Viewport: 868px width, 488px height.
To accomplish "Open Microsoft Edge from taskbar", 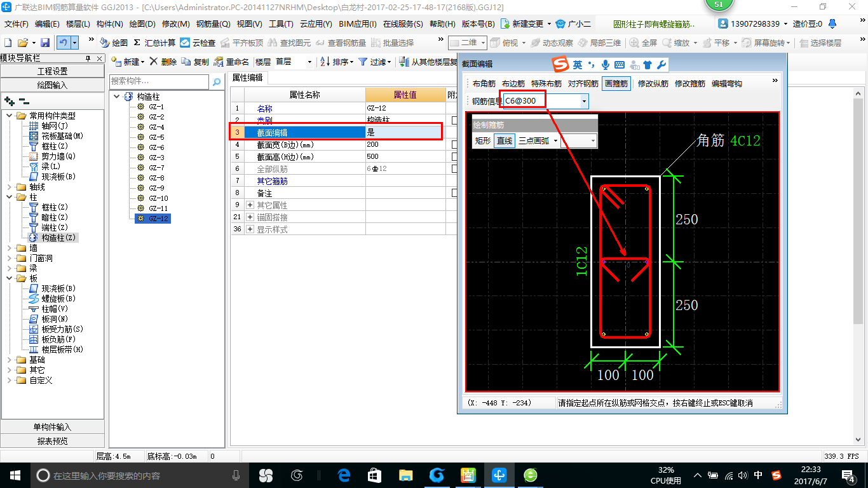I will [x=344, y=475].
